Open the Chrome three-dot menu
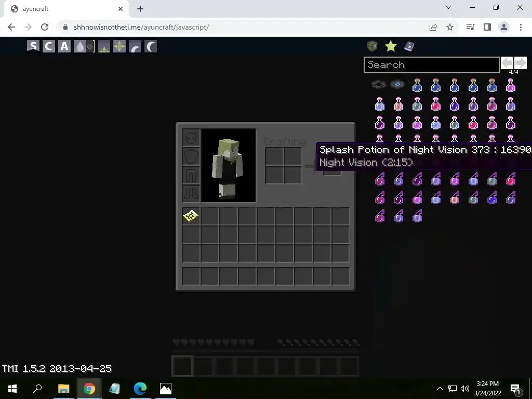 [x=521, y=27]
